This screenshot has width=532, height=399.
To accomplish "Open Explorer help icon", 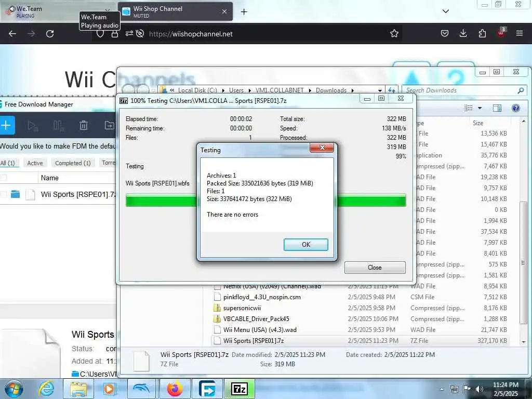I will click(x=516, y=108).
